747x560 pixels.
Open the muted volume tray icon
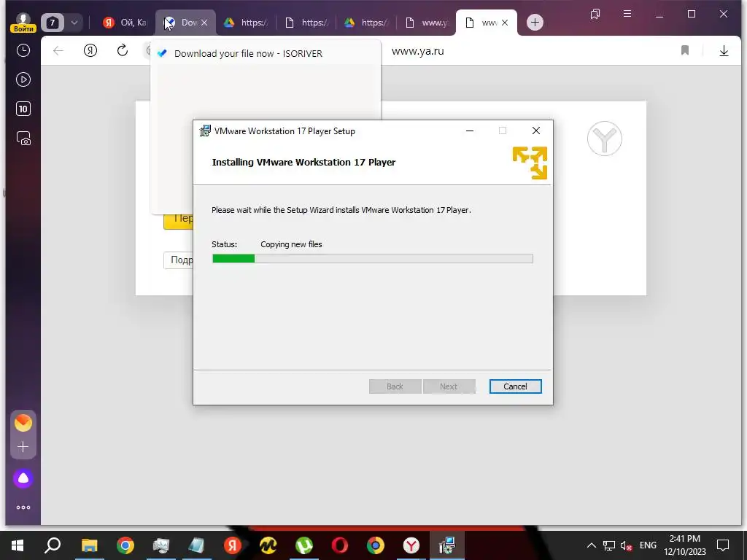[626, 545]
